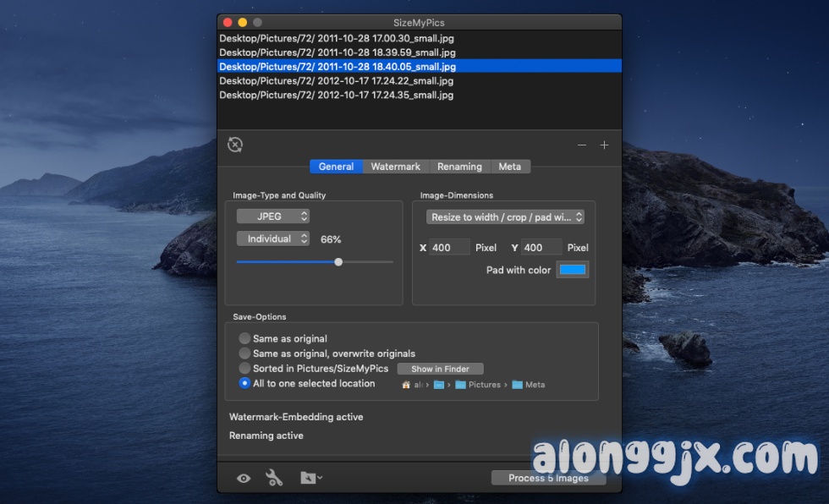Add images using the plus icon

click(x=605, y=145)
